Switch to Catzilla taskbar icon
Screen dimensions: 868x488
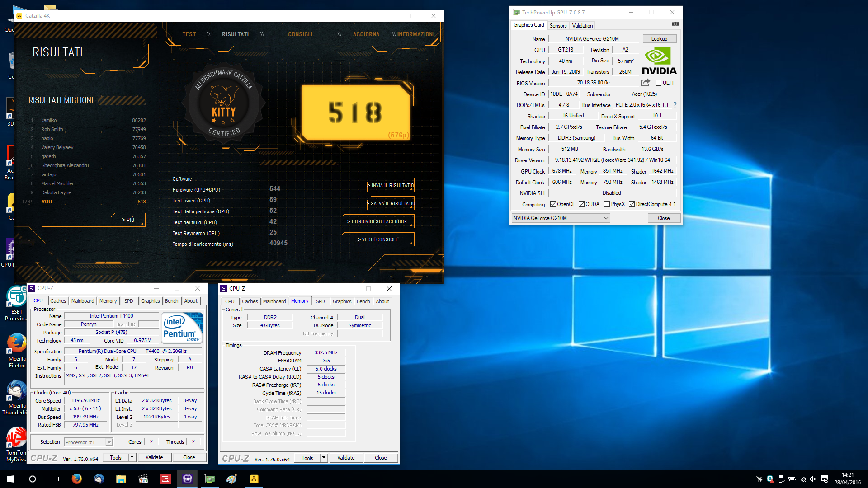click(x=254, y=479)
